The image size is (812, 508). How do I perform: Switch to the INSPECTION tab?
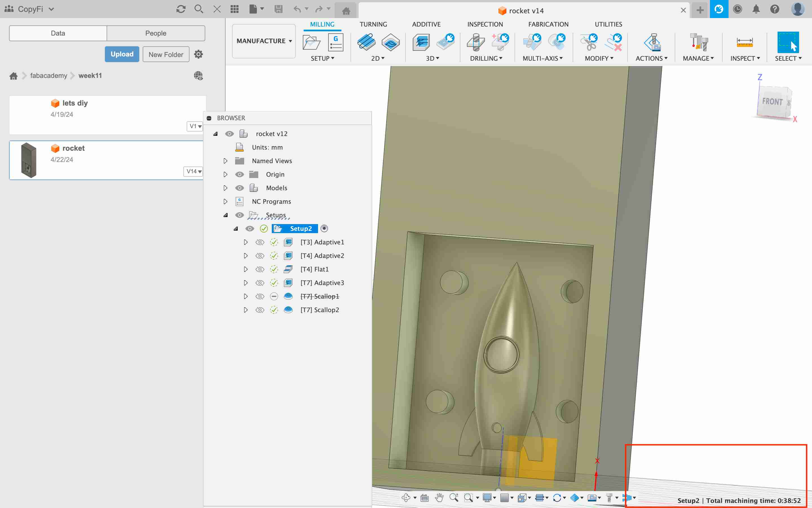pos(485,24)
